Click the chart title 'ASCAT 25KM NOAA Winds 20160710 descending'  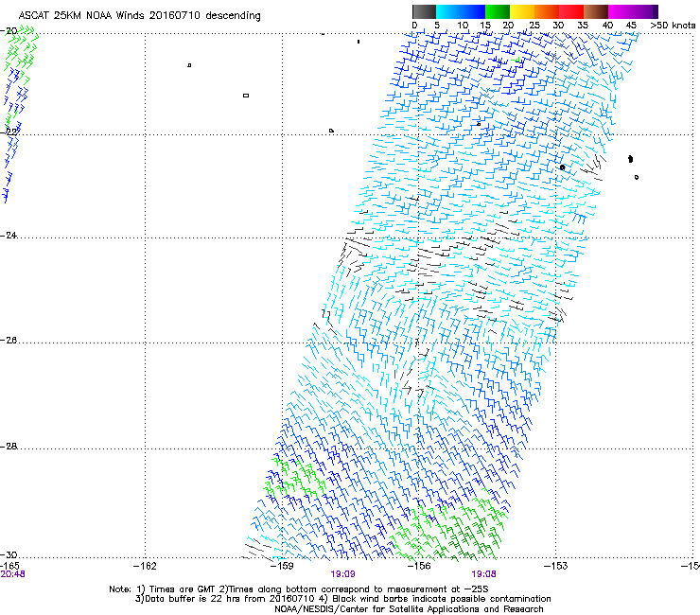[x=139, y=16]
